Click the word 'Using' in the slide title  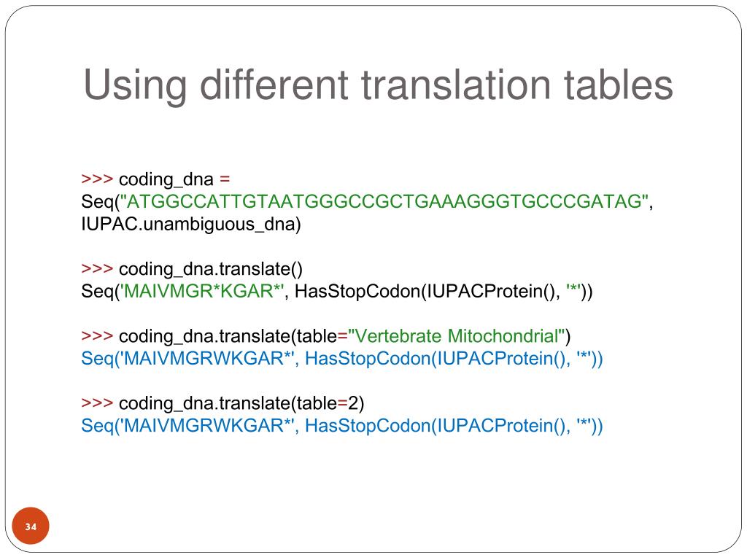click(x=135, y=86)
